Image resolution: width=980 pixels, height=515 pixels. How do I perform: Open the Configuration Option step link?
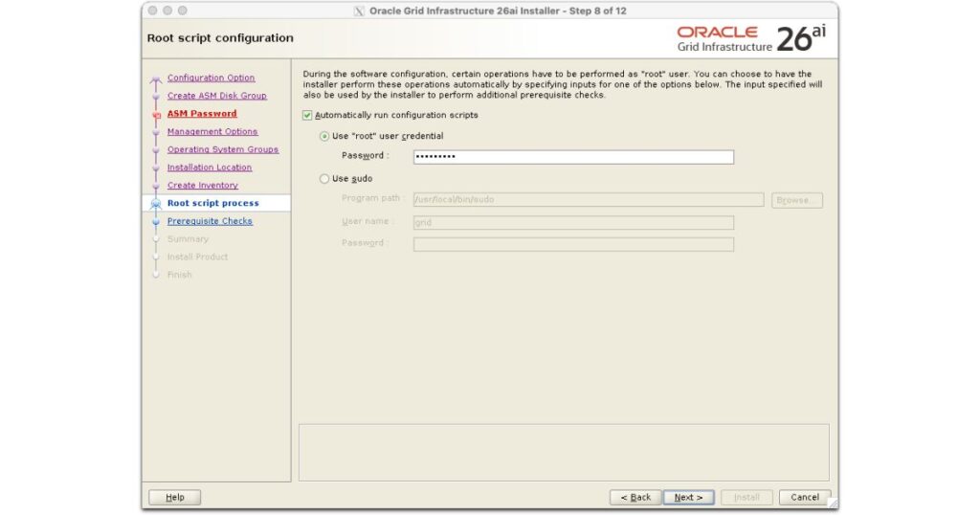[x=211, y=78]
